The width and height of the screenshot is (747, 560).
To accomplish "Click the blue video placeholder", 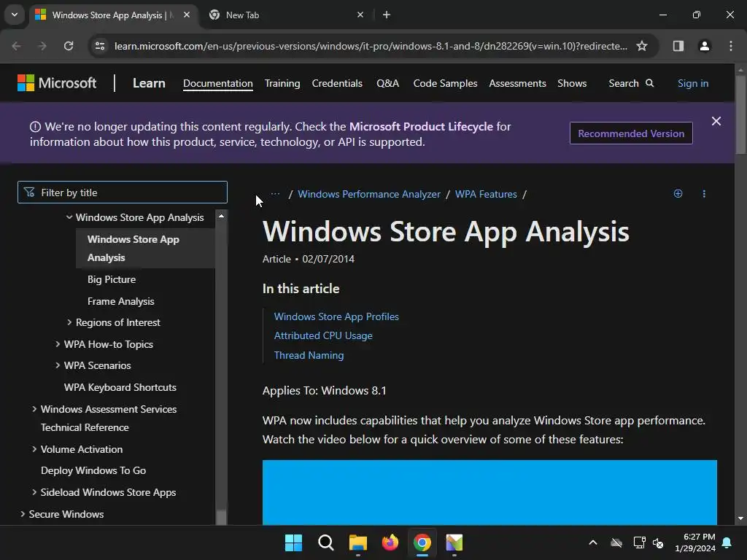I will click(489, 492).
